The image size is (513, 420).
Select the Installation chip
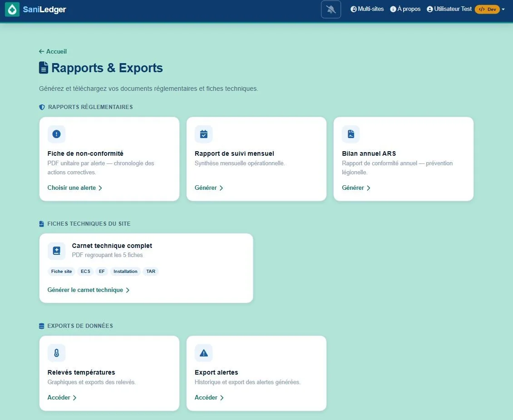click(x=125, y=271)
